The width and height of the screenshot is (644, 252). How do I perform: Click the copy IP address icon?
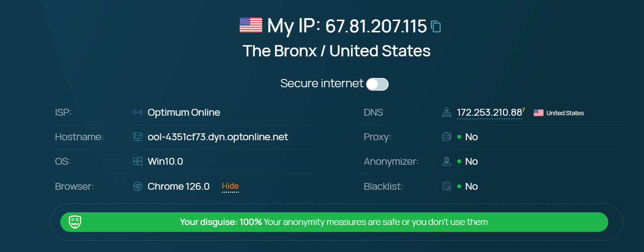pos(436,26)
